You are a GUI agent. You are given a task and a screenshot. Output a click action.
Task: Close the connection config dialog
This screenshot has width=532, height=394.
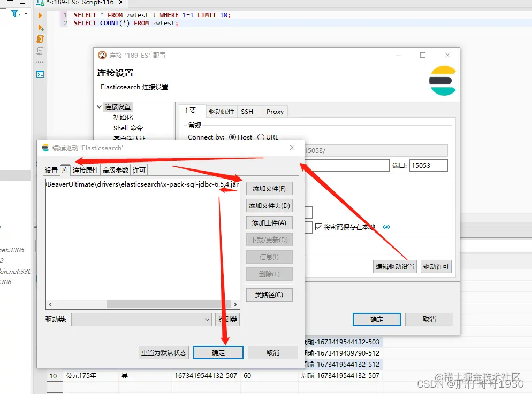pyautogui.click(x=447, y=55)
